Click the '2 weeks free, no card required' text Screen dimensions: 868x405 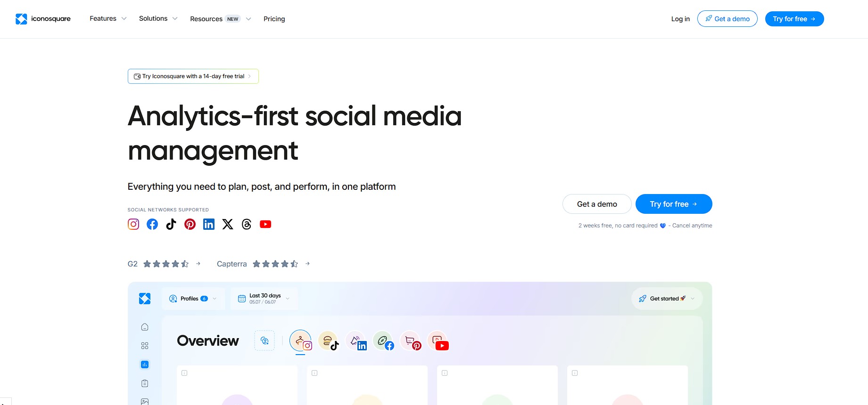coord(618,226)
